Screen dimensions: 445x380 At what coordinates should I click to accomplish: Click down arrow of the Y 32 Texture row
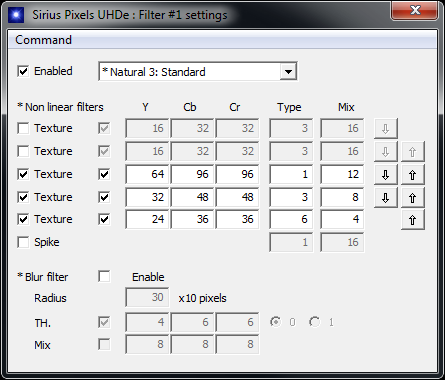click(x=386, y=198)
